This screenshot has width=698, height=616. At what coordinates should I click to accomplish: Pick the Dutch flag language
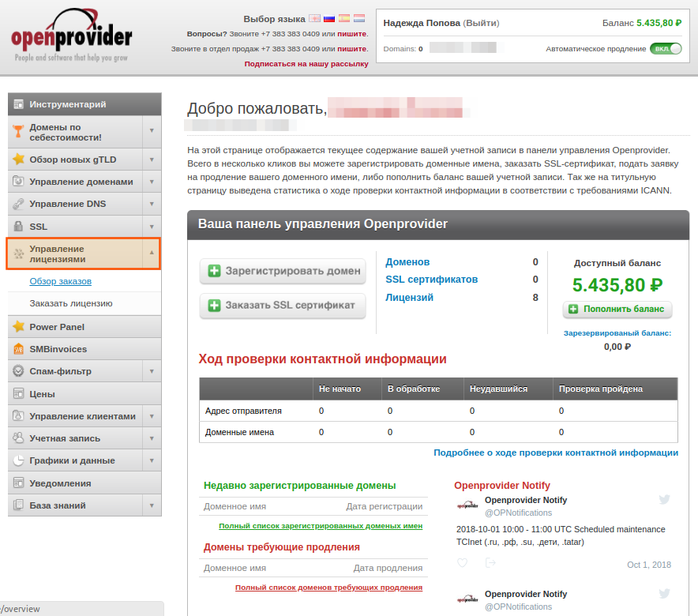pos(359,19)
